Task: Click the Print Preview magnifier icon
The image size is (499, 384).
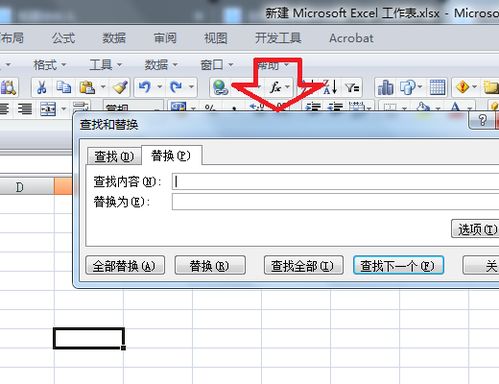Action: (8, 88)
